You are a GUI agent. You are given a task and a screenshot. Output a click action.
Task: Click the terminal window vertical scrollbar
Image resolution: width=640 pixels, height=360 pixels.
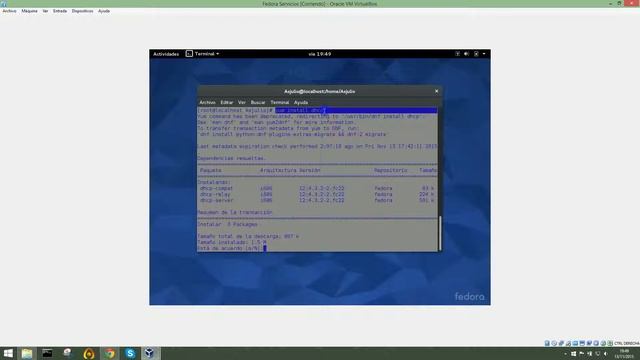tap(440, 233)
